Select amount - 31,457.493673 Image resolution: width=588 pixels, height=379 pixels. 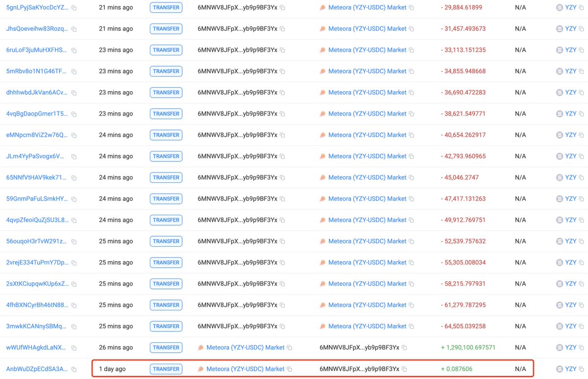(463, 29)
